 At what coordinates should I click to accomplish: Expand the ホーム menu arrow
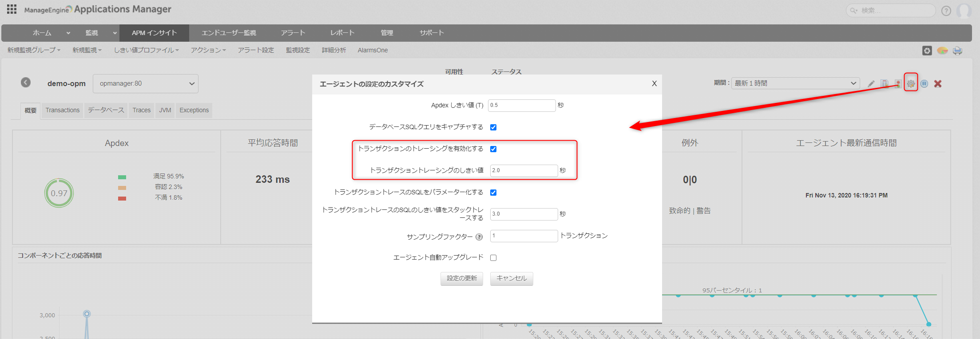68,33
